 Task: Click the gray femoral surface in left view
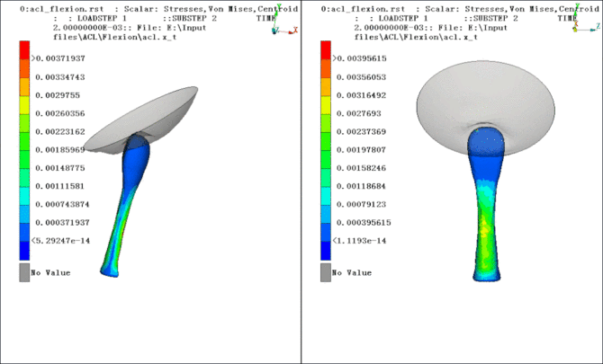coord(153,117)
